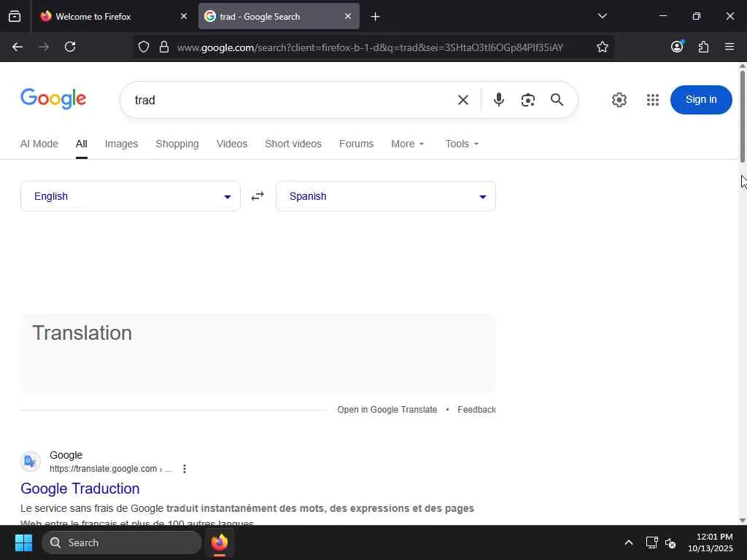This screenshot has width=747, height=560.
Task: Close the trad - Google Search tab
Action: 348,16
